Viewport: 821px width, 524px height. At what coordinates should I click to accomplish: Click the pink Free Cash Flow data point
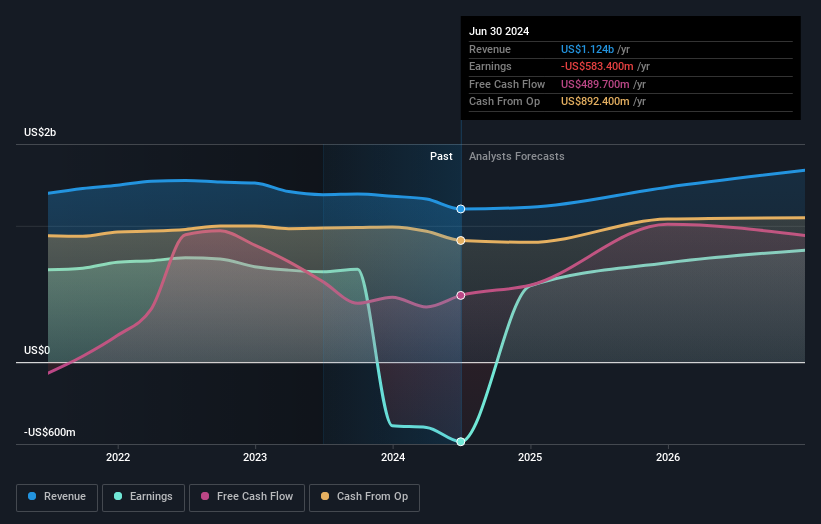(x=461, y=295)
